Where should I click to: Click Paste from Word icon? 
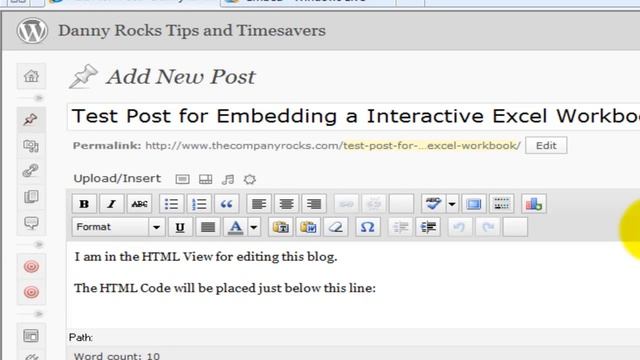tap(308, 227)
